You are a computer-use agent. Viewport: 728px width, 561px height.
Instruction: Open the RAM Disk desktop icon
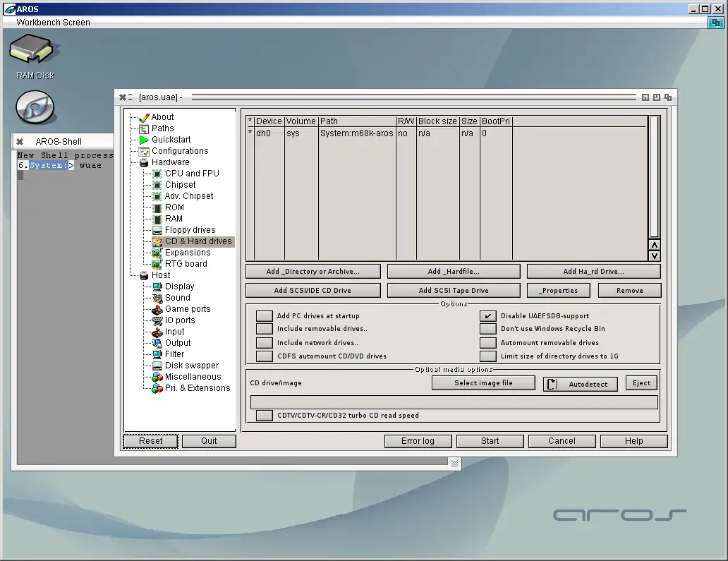pos(32,49)
